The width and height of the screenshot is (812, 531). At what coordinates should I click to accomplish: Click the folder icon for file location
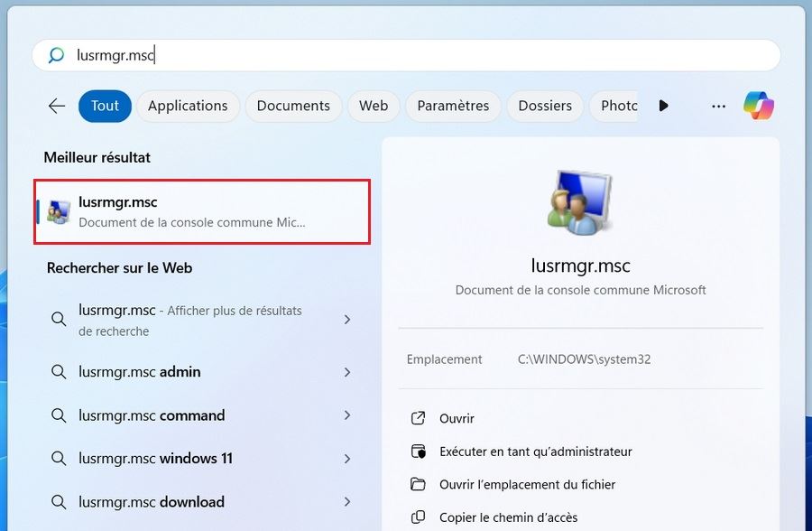pyautogui.click(x=418, y=484)
